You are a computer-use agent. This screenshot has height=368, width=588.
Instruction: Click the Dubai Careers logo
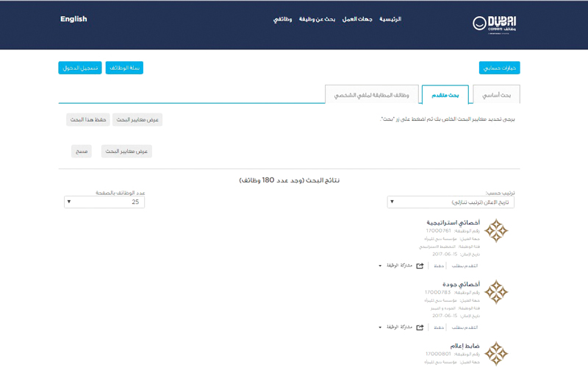494,24
